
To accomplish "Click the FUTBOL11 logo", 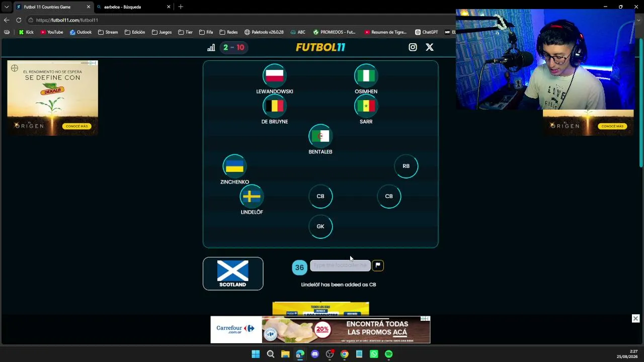I will [320, 47].
